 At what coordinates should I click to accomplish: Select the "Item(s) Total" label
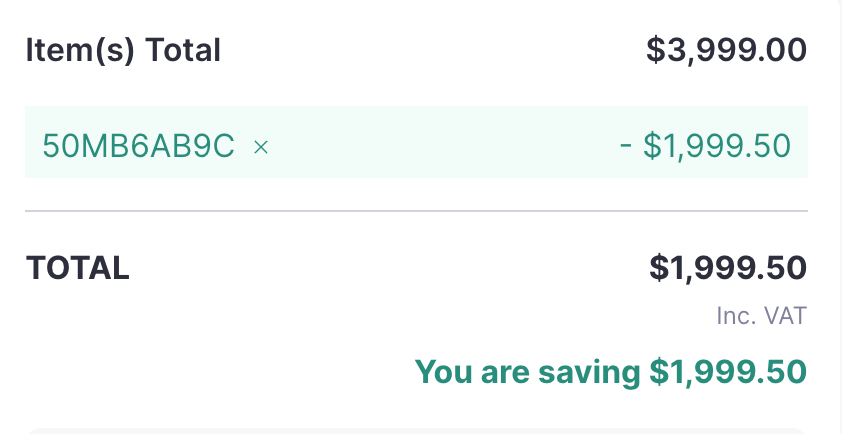[x=123, y=49]
